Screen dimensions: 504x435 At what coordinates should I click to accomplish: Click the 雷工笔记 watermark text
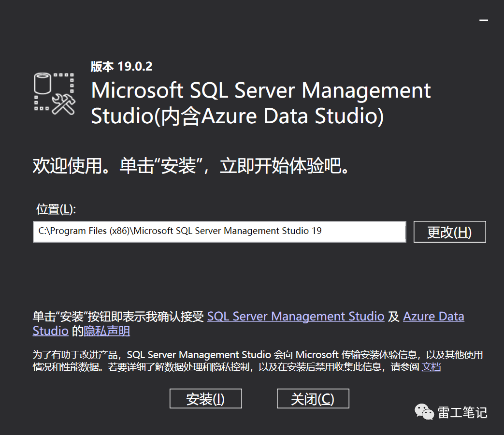(462, 412)
